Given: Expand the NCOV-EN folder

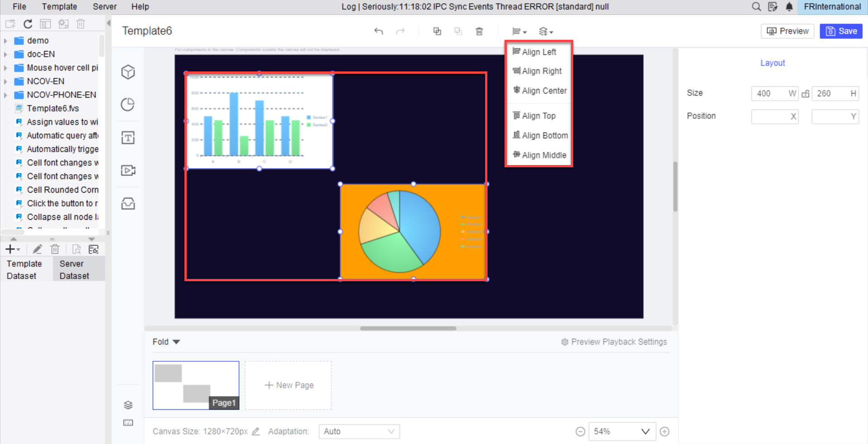Looking at the screenshot, I should pos(5,81).
